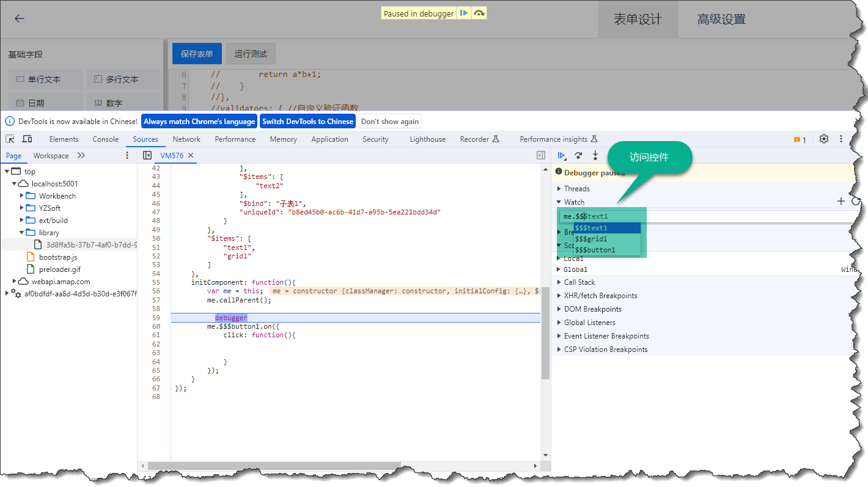Viewport: 868px width, 487px height.
Task: Open the Elements panel tab
Action: click(64, 139)
